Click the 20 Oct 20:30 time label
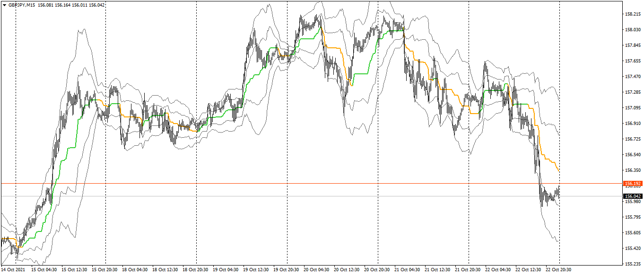 [377, 270]
